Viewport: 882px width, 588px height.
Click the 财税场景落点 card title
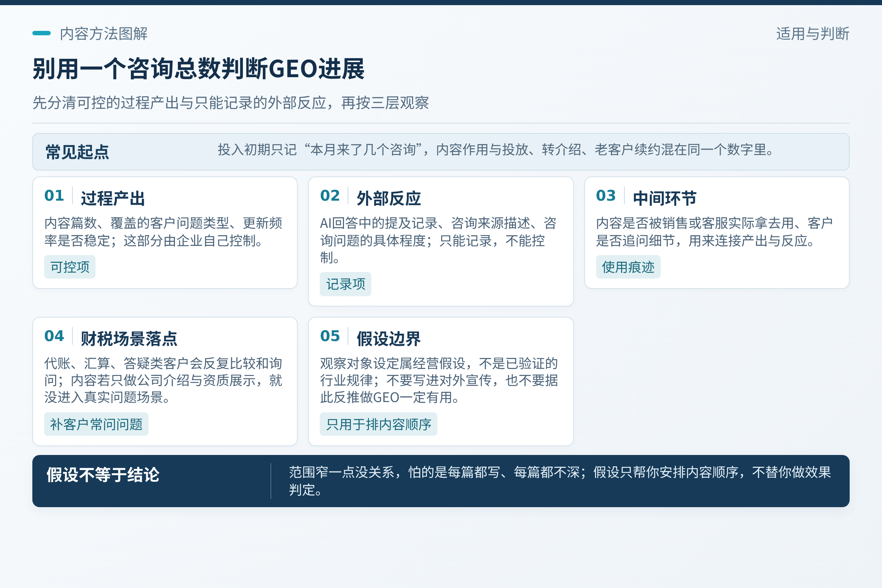point(129,338)
